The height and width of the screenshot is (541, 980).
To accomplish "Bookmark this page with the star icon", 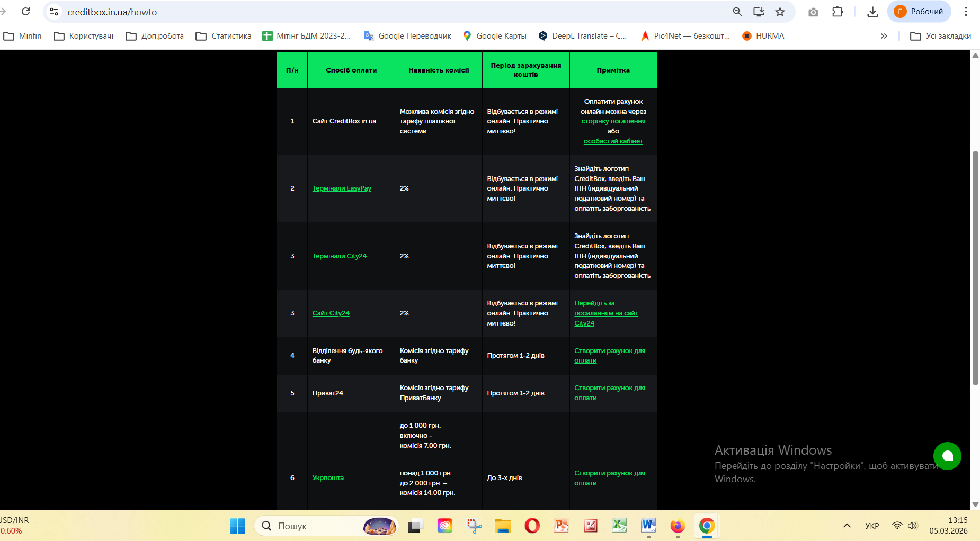I will click(x=780, y=12).
